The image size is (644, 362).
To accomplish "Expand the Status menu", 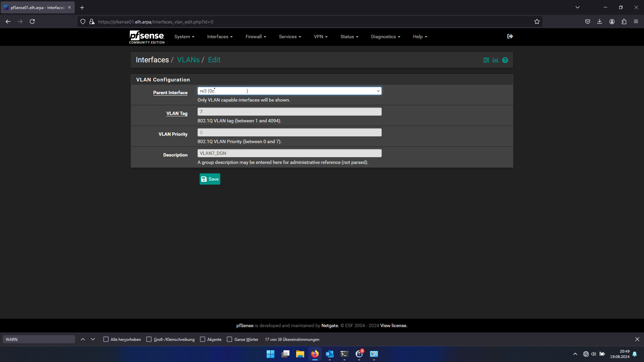I will [349, 37].
